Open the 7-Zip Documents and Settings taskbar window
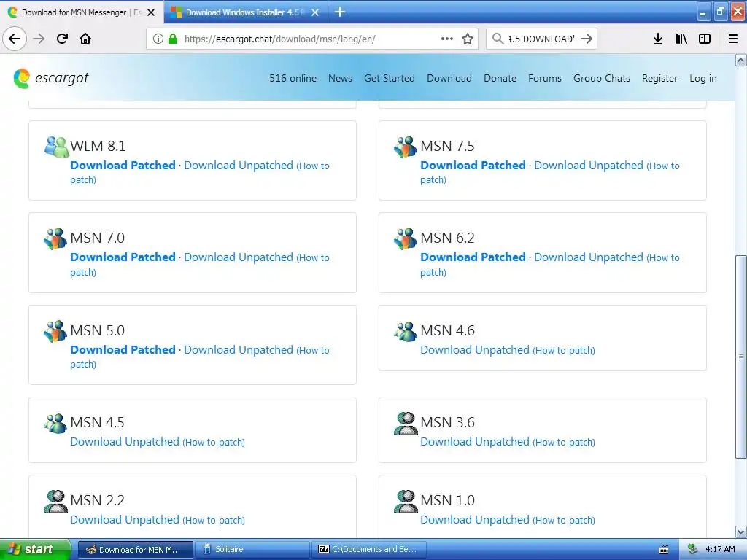The height and width of the screenshot is (560, 747). pos(368,549)
